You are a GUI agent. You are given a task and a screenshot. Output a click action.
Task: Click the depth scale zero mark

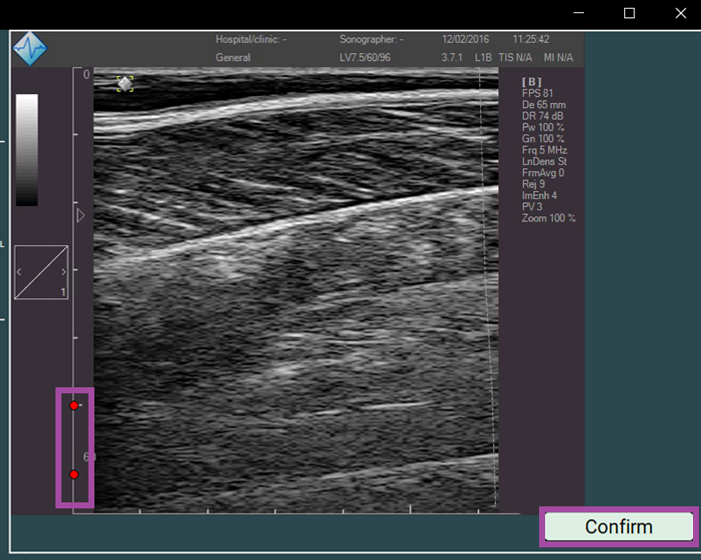click(x=86, y=75)
